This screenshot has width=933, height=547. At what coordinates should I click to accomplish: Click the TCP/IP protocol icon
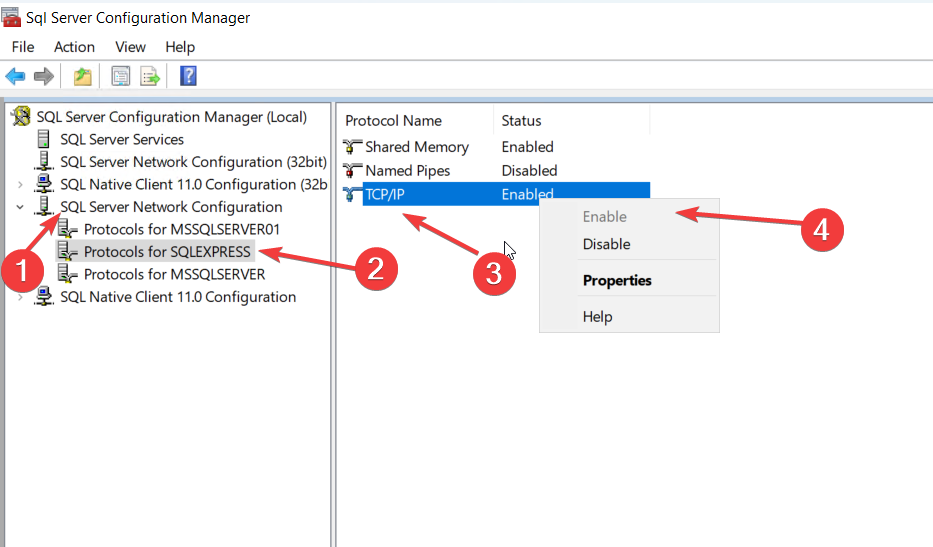[352, 194]
